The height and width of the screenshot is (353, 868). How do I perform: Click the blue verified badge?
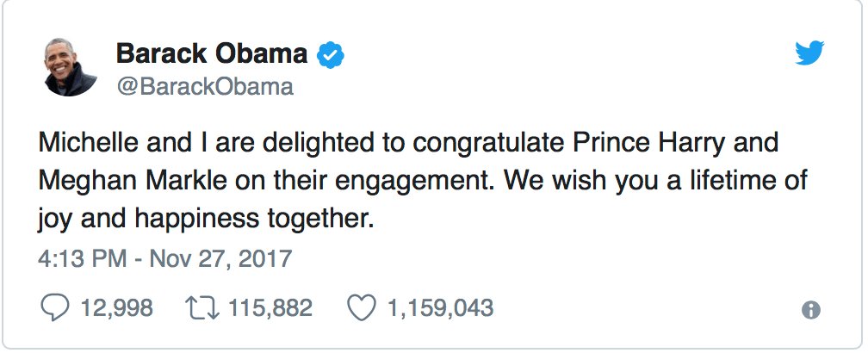click(330, 55)
